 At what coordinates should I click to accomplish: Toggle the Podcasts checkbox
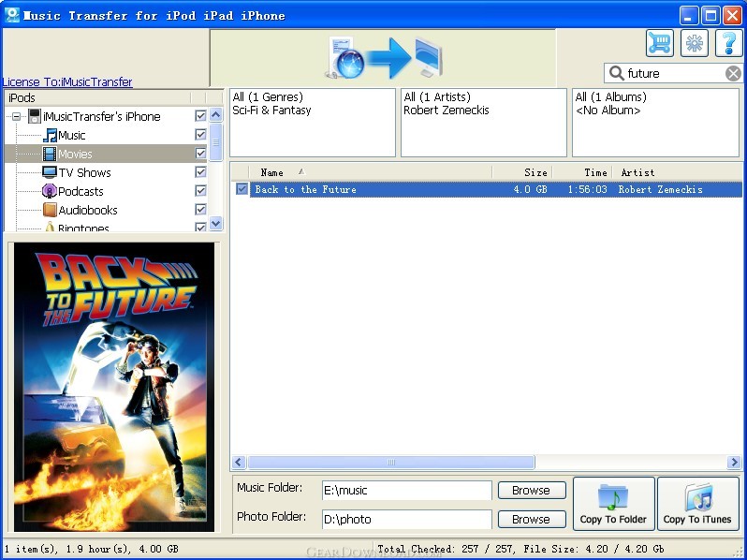(x=200, y=191)
